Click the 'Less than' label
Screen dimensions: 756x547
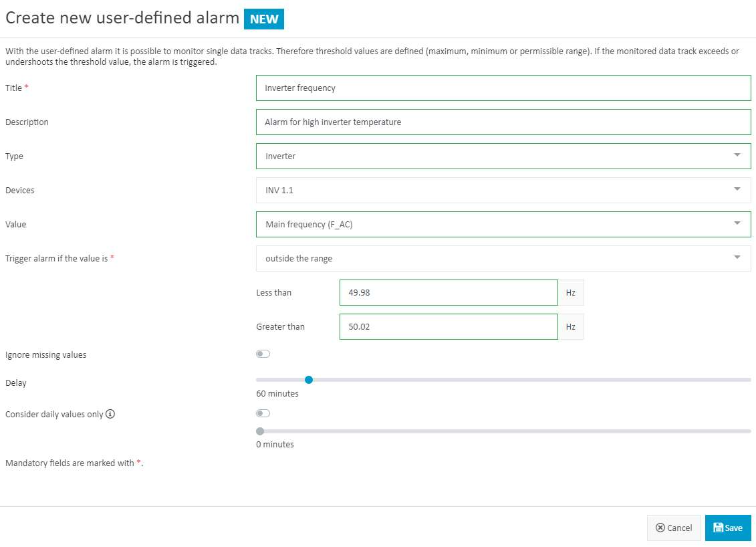click(274, 292)
